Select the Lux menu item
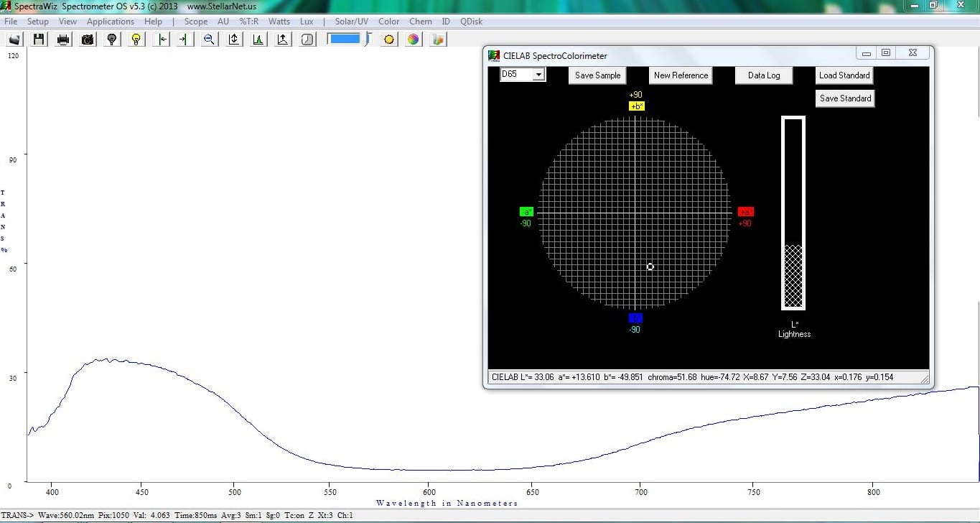This screenshot has height=523, width=980. point(307,22)
